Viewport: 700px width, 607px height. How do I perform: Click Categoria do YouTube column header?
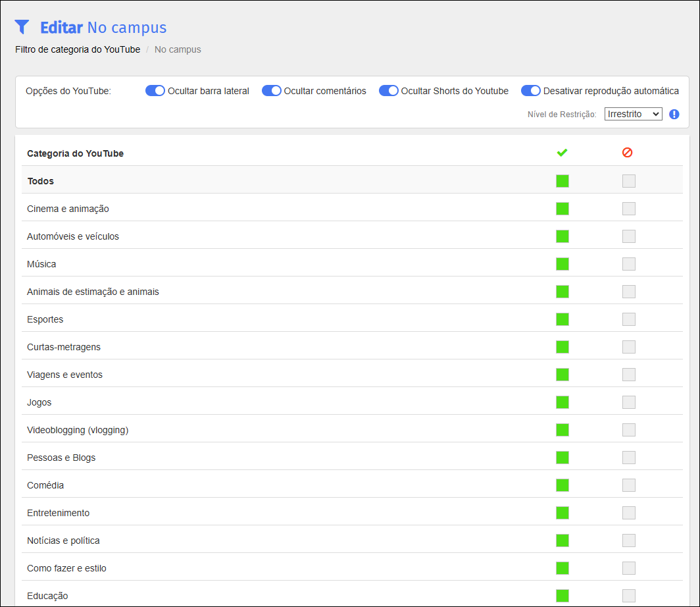(76, 153)
